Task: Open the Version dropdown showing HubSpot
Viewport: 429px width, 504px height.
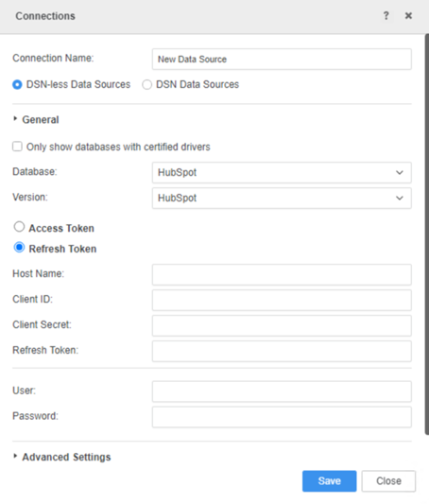Action: point(282,198)
